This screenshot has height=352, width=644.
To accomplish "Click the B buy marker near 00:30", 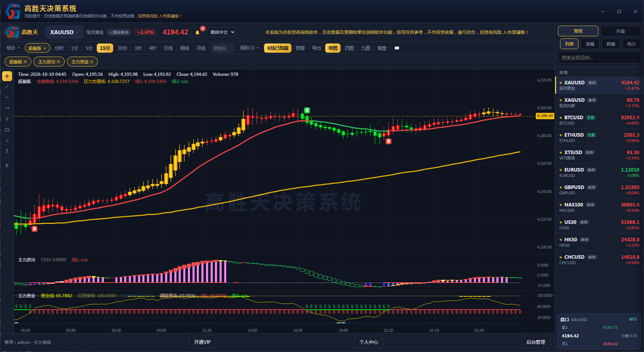I will tap(35, 229).
